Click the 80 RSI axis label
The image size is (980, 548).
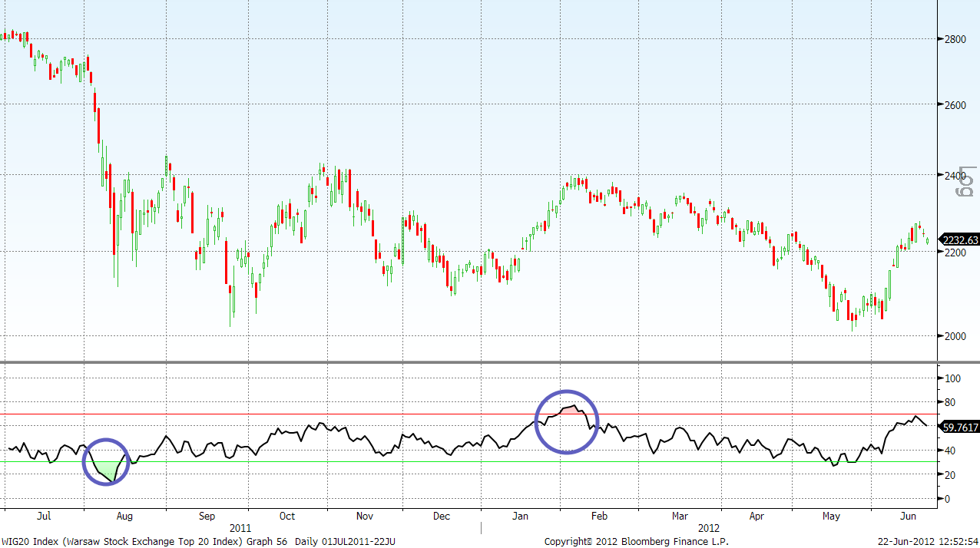pyautogui.click(x=951, y=402)
